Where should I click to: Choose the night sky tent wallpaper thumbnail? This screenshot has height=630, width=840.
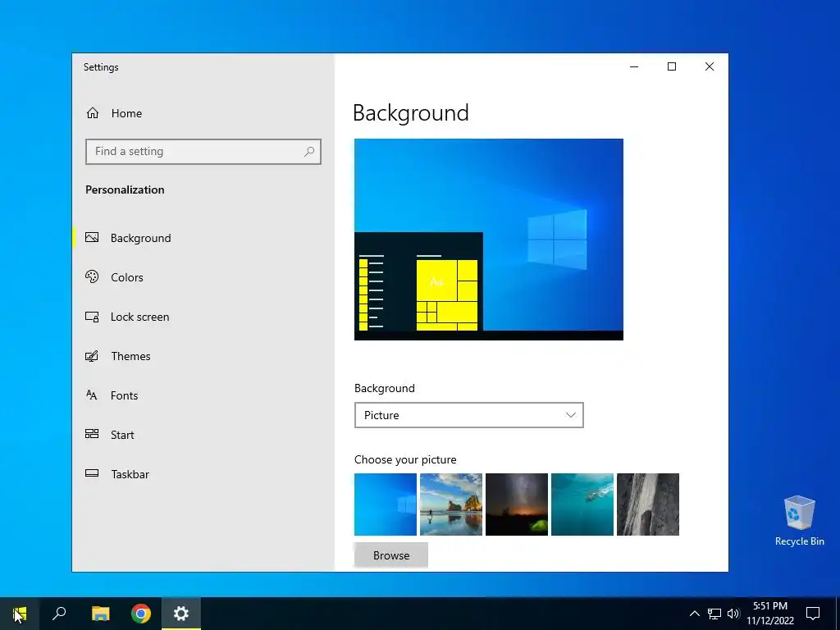pos(517,504)
